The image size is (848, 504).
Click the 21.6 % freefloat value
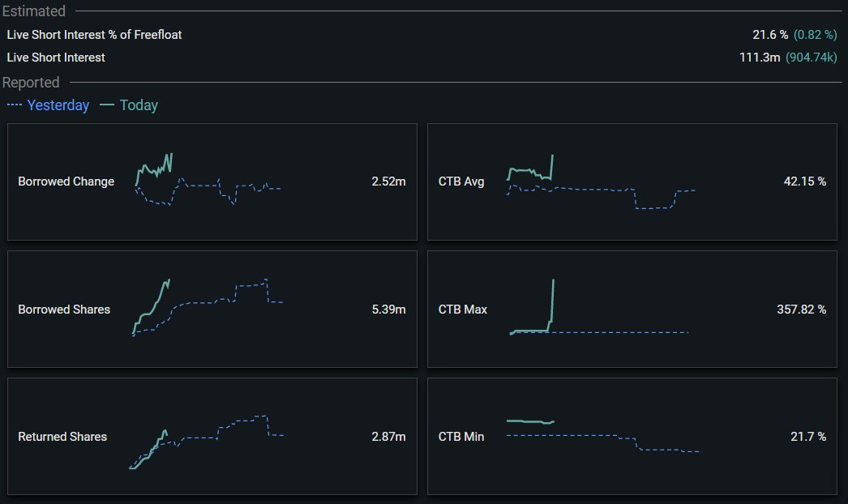coord(770,35)
